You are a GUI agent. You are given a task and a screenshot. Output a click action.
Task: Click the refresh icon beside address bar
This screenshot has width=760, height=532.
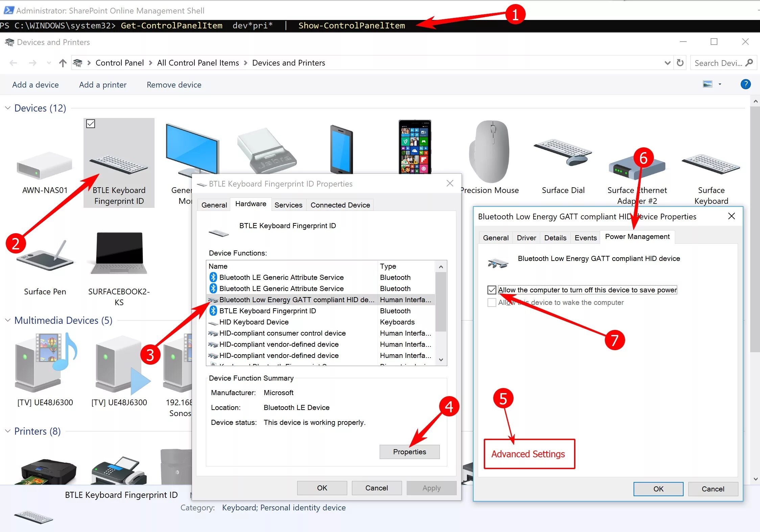click(x=680, y=63)
